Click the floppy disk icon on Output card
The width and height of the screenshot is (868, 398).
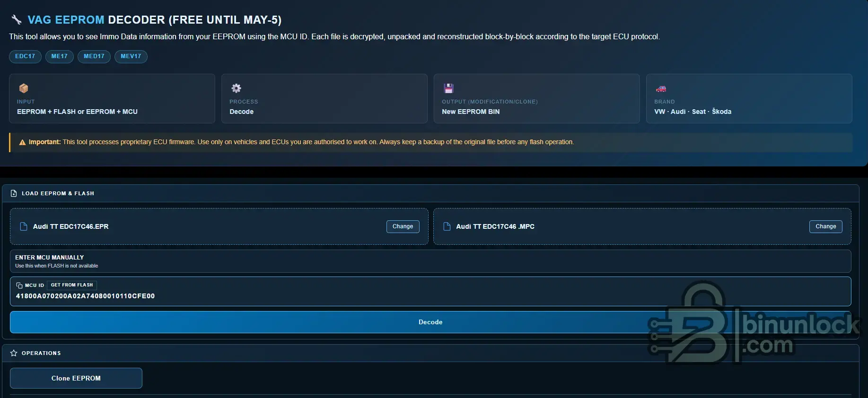point(448,88)
